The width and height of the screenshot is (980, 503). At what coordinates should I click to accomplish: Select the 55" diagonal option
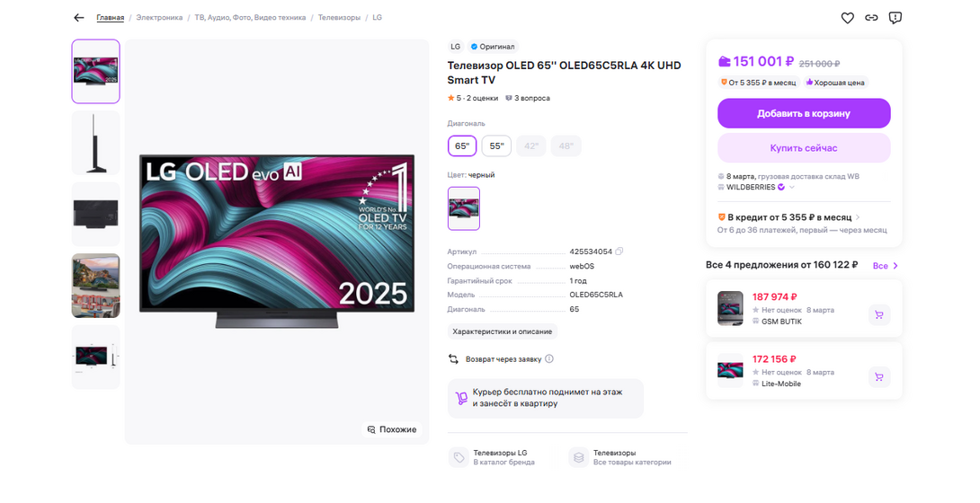496,146
